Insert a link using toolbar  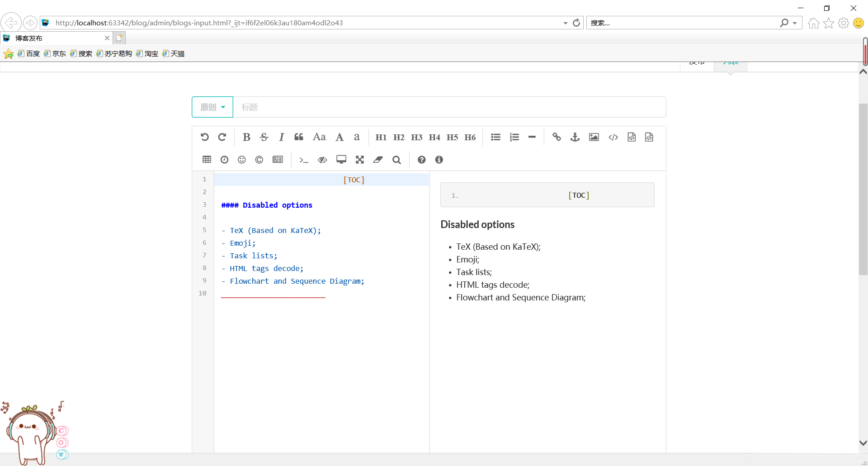coord(557,137)
